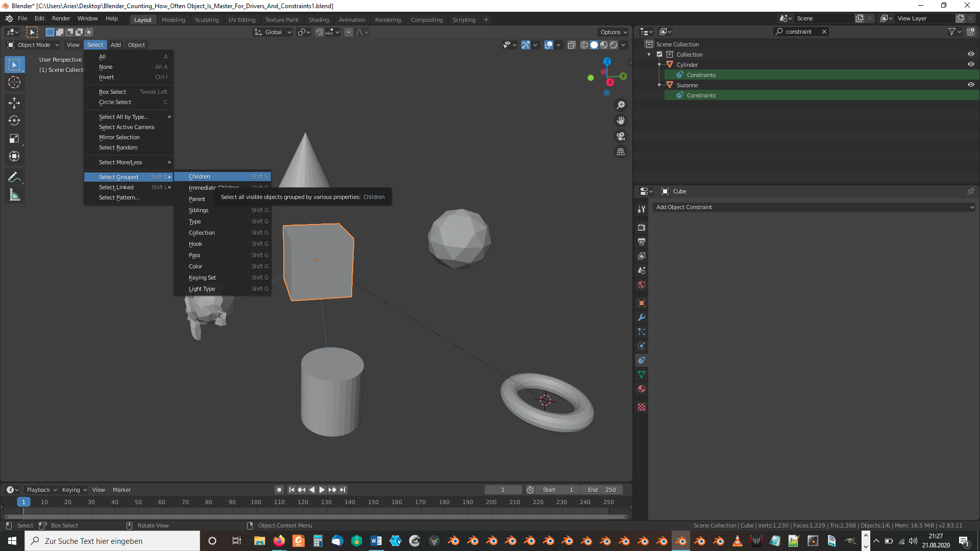
Task: Open the Object Mode dropdown
Action: (x=34, y=45)
